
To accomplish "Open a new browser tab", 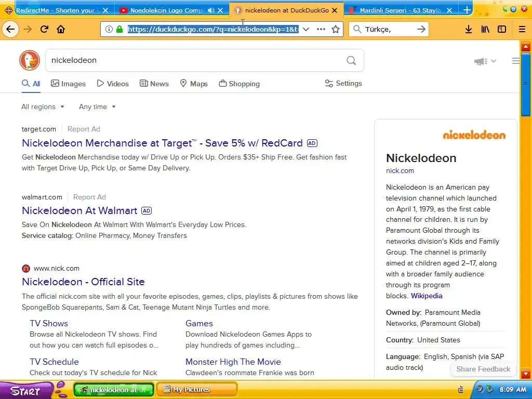I will click(x=467, y=10).
